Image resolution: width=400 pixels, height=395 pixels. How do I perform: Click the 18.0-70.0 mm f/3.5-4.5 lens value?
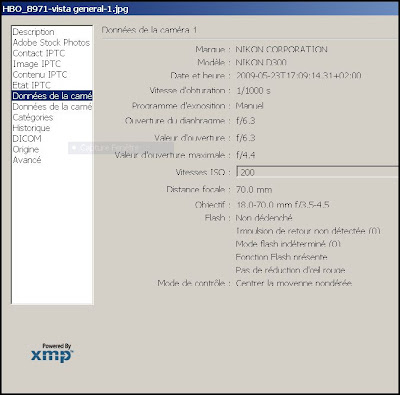click(x=283, y=204)
